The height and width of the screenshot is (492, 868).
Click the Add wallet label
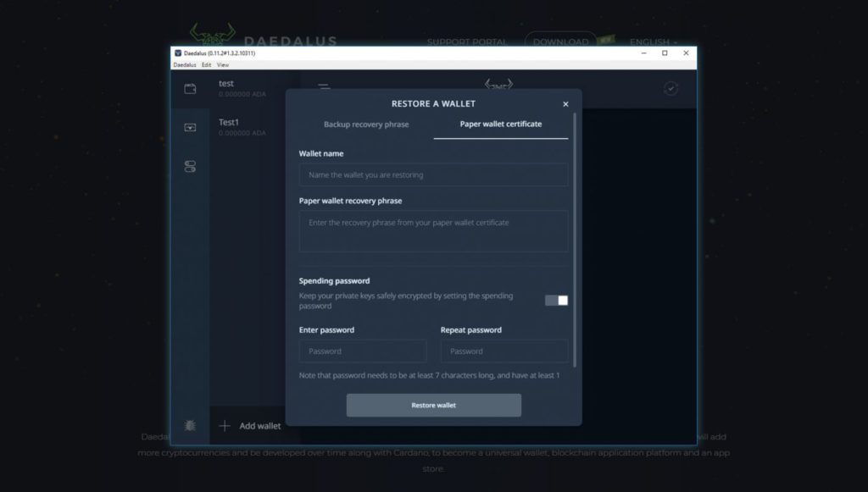260,426
